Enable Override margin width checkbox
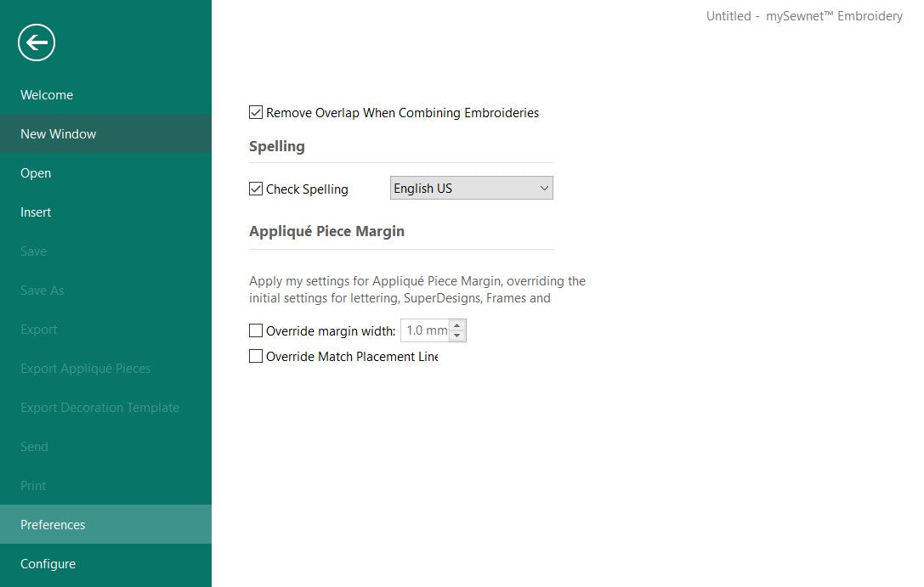 point(256,330)
